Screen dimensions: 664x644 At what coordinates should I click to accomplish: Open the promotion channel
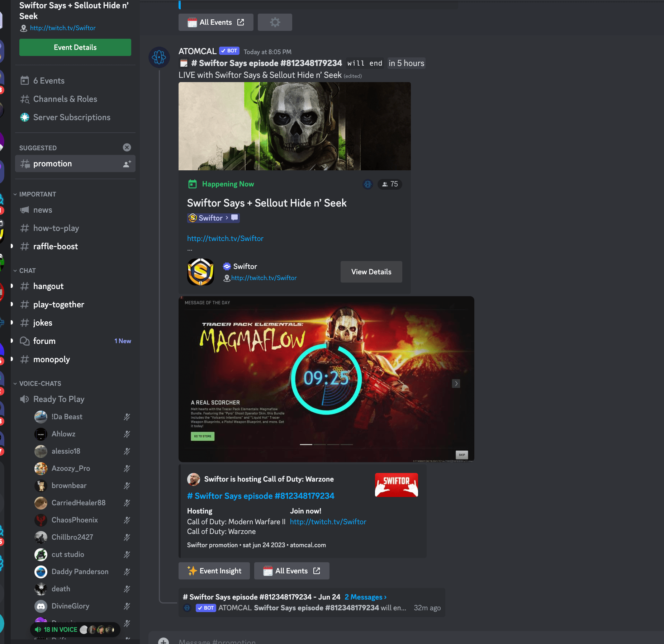75,164
